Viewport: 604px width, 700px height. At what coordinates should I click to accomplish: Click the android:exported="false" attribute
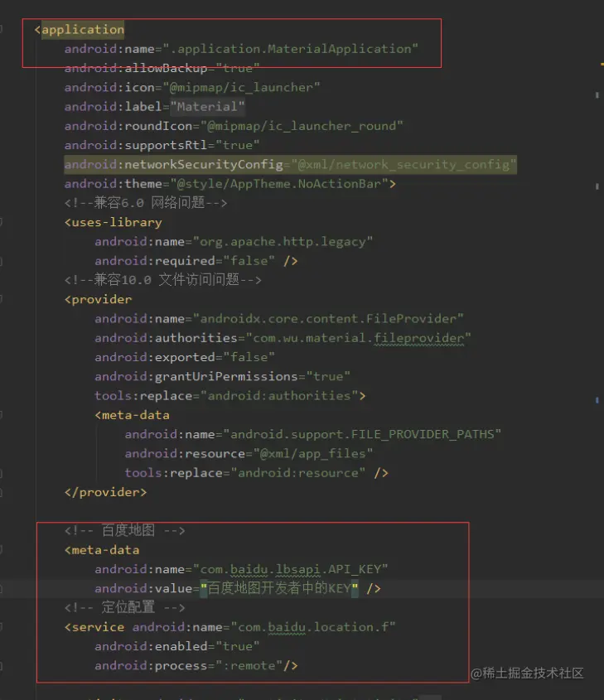click(185, 357)
